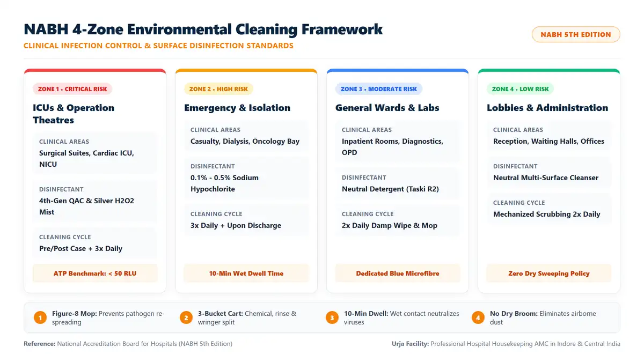Select the Zone 2 High Risk tag
Viewport: 644px width, 362px height.
point(218,89)
